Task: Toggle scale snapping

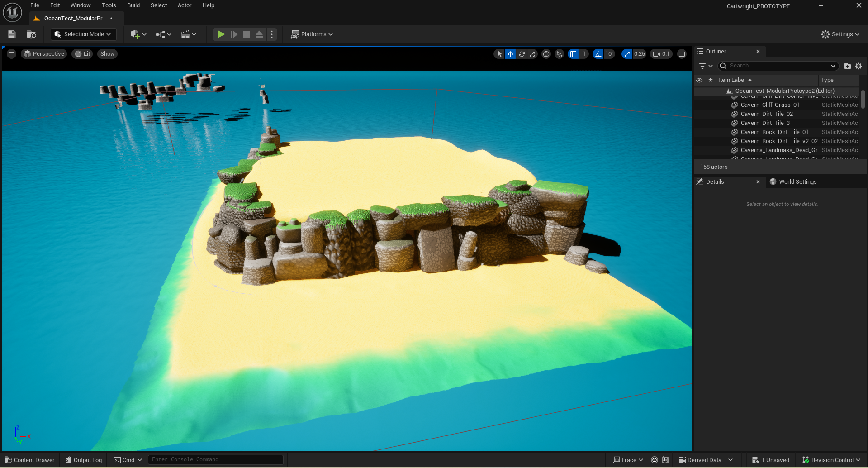Action: (627, 54)
